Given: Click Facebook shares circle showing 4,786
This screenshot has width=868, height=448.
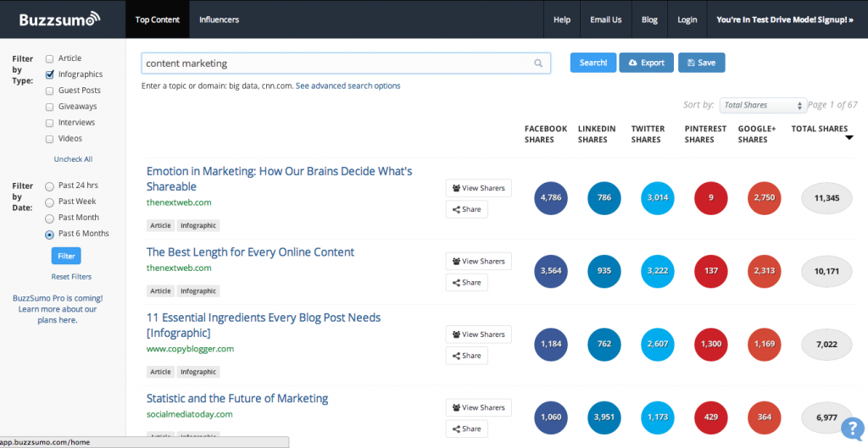Looking at the screenshot, I should point(551,198).
